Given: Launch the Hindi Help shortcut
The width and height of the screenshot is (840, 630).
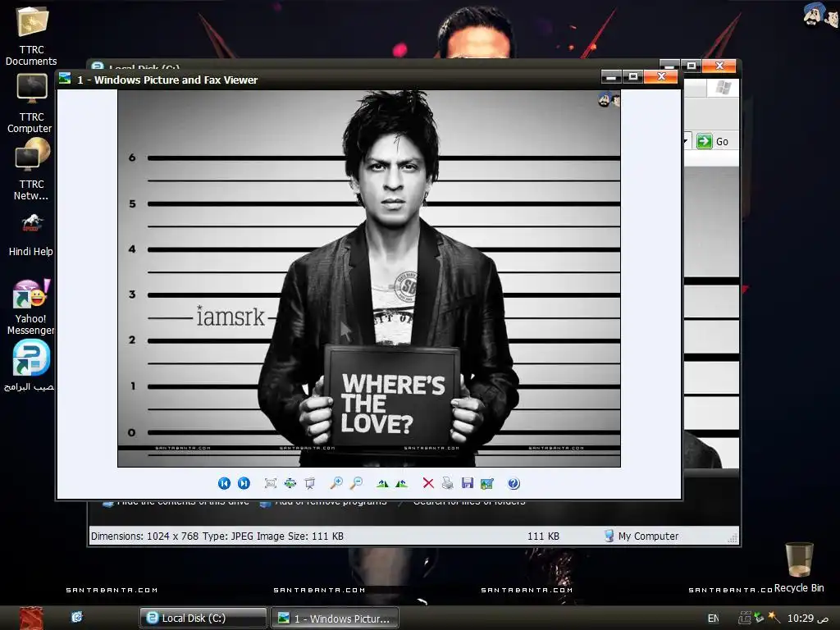Looking at the screenshot, I should (x=30, y=235).
